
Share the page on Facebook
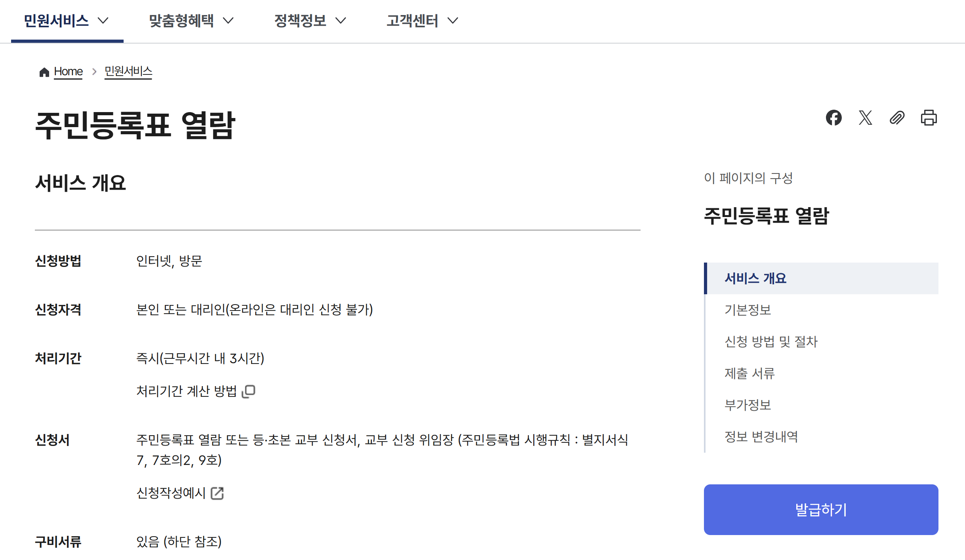coord(835,118)
